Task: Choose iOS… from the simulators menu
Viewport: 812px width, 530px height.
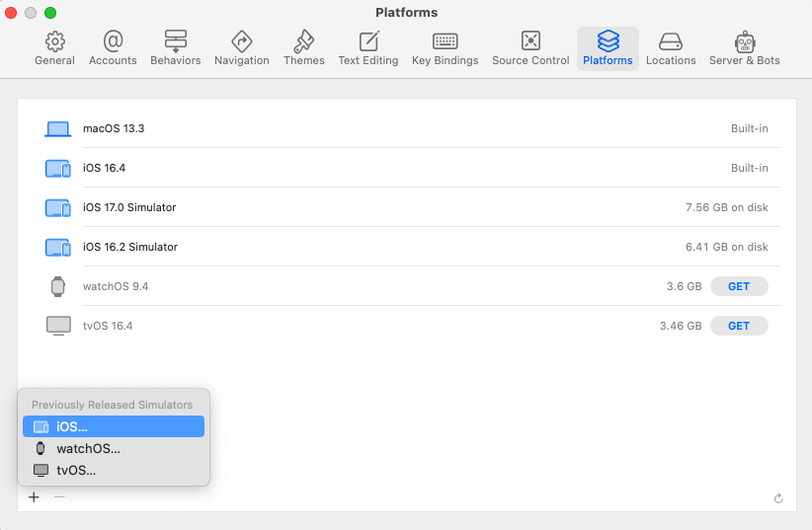Action: click(x=114, y=426)
